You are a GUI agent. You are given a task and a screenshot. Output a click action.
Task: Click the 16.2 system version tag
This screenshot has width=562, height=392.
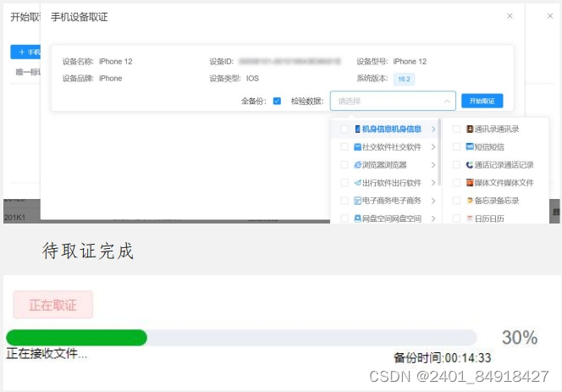click(x=404, y=80)
